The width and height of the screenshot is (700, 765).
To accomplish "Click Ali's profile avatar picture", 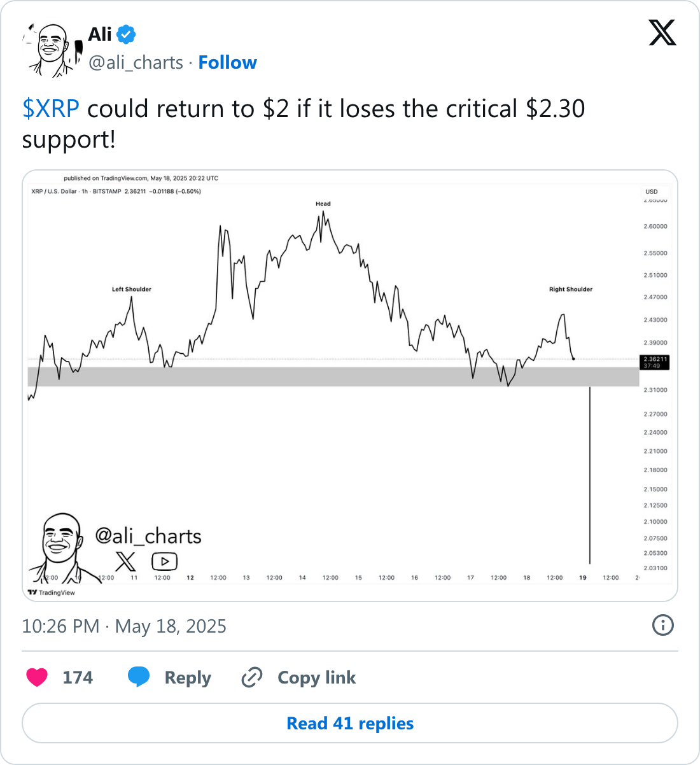I will pyautogui.click(x=52, y=51).
